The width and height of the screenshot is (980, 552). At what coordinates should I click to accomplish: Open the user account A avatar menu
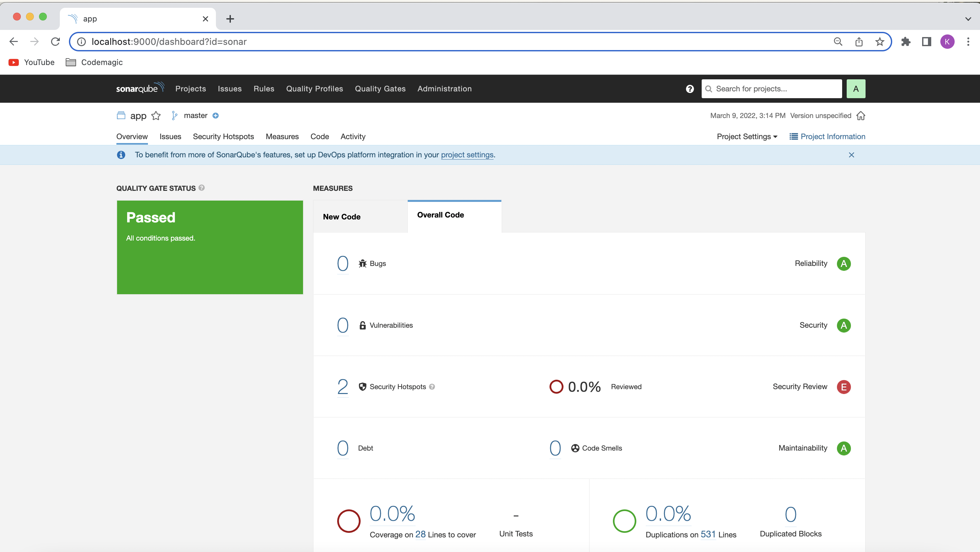[x=855, y=89]
